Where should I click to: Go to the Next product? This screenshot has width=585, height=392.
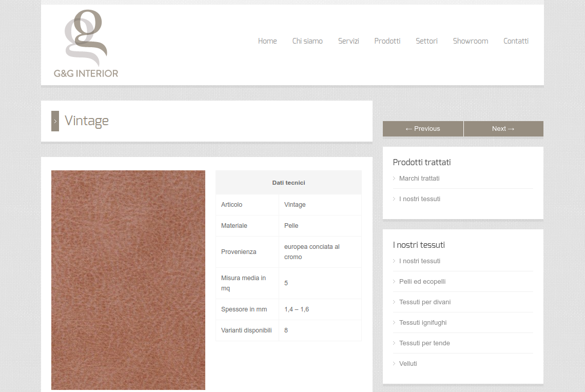(x=503, y=129)
